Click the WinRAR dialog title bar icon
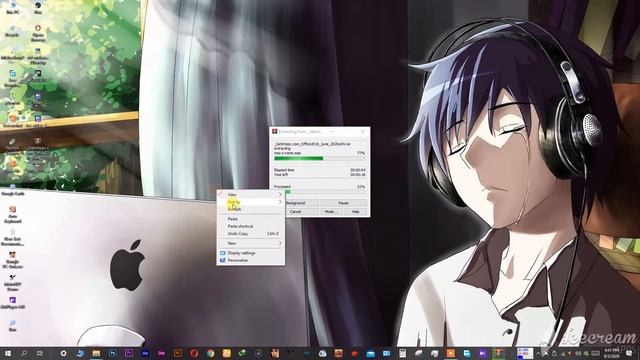640x360 pixels. click(x=275, y=132)
